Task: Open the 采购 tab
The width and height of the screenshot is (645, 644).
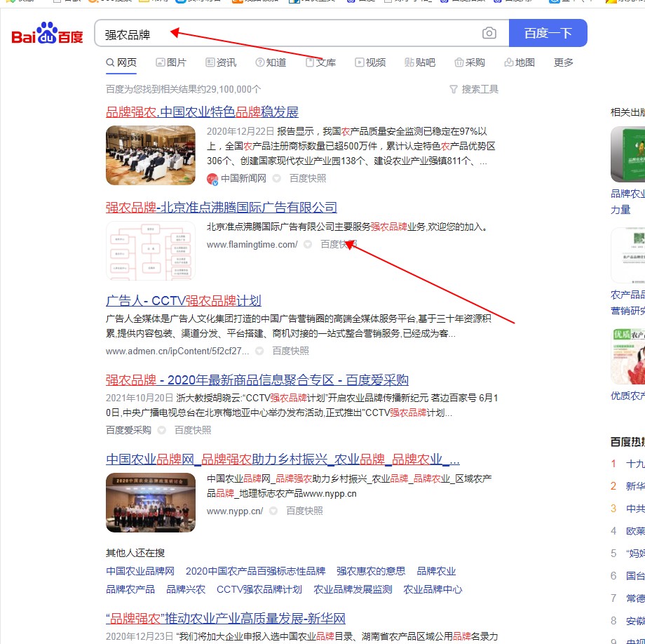Action: 470,62
